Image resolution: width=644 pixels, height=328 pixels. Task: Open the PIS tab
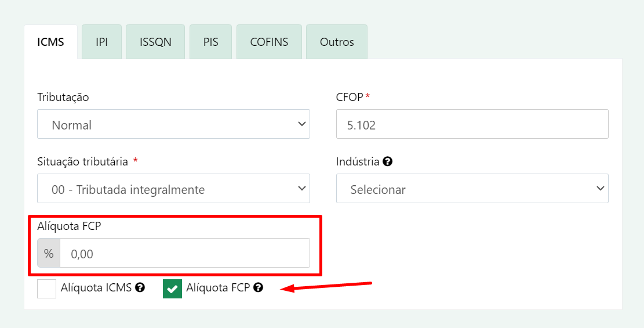(210, 42)
